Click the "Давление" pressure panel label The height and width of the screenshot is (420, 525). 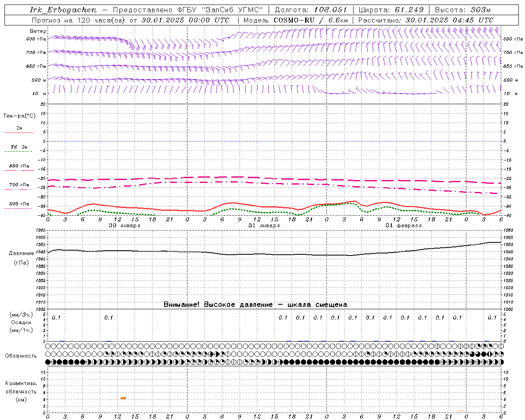(x=21, y=253)
